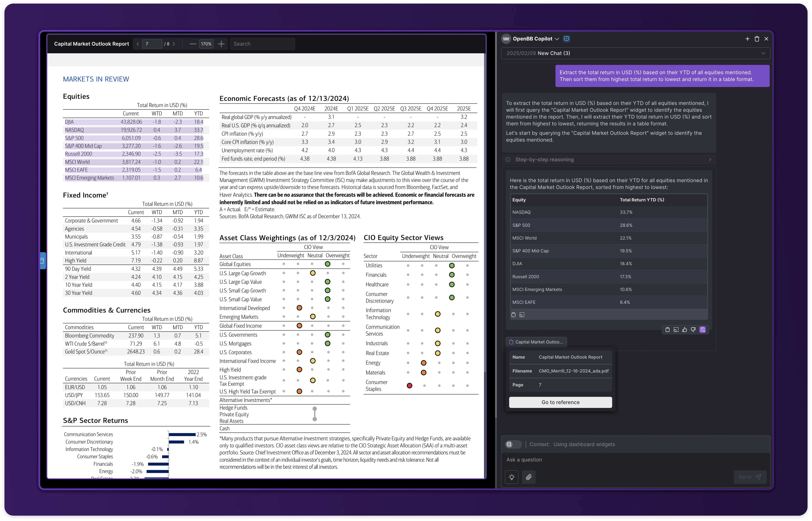Click the Capital Market Outloo... citation chip
Screen dimensions: 812x521
(536, 342)
